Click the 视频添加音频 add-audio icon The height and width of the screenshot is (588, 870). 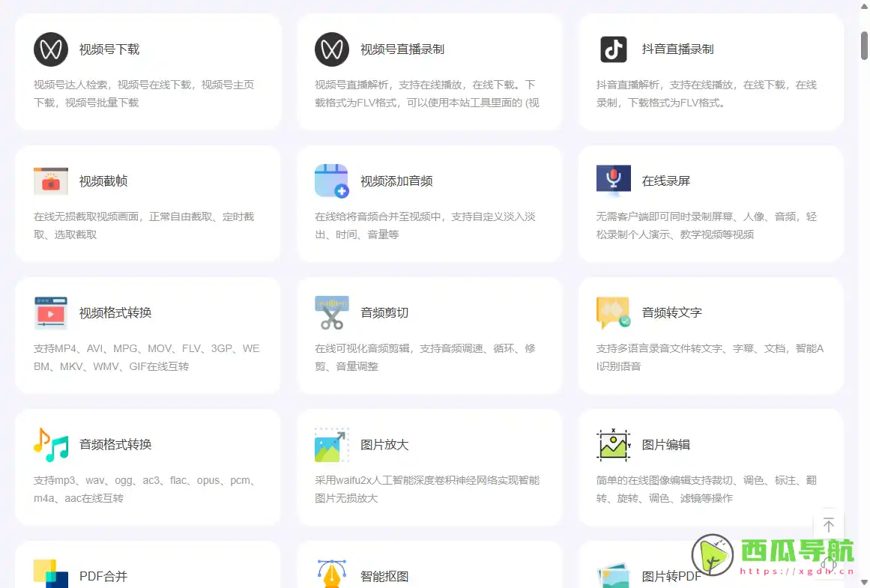click(332, 180)
